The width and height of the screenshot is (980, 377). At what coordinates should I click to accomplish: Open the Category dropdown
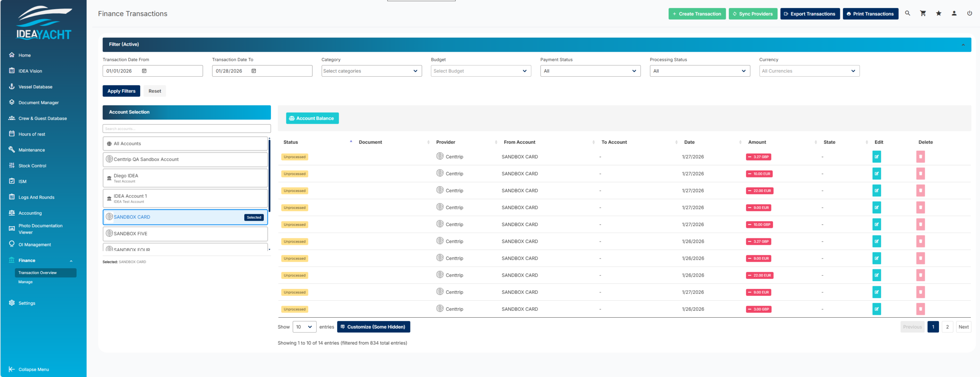click(371, 71)
